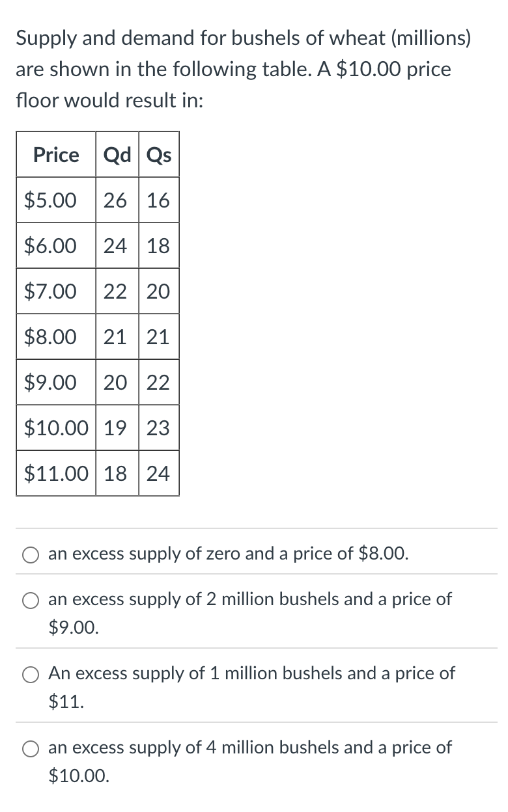Screen dimensions: 508x812
Task: Click the Qd value 21 cell
Action: click(117, 337)
